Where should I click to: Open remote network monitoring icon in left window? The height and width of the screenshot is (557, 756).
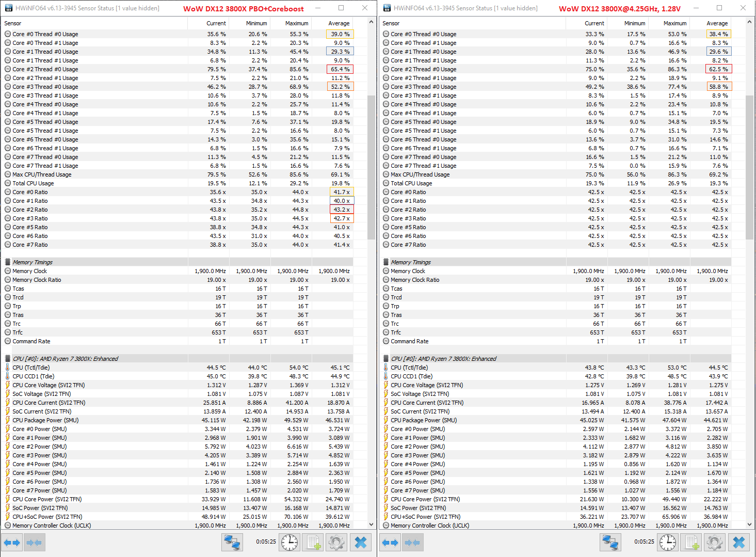point(232,543)
